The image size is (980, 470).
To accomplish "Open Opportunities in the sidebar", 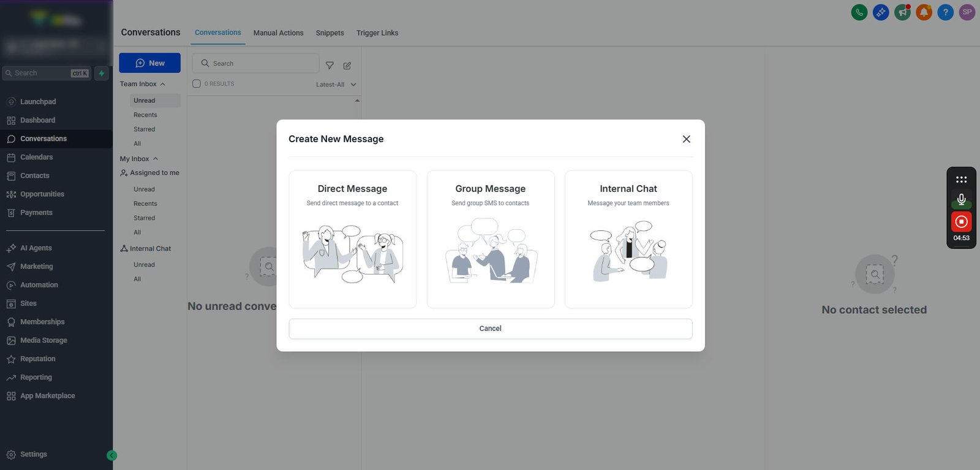I will tap(42, 194).
